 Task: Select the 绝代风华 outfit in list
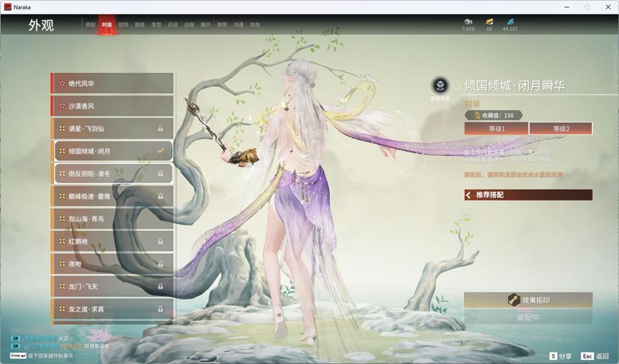112,83
